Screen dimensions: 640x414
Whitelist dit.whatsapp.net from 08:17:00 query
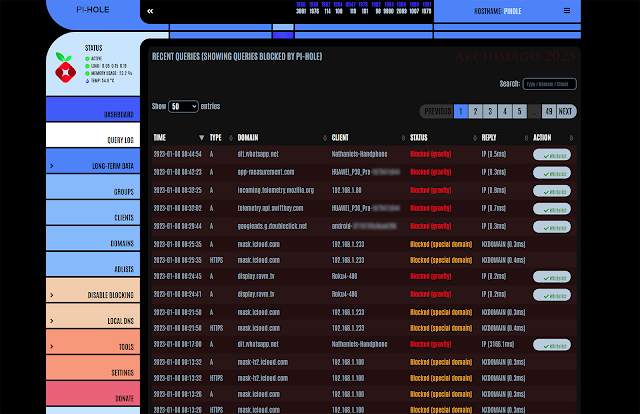pyautogui.click(x=552, y=345)
